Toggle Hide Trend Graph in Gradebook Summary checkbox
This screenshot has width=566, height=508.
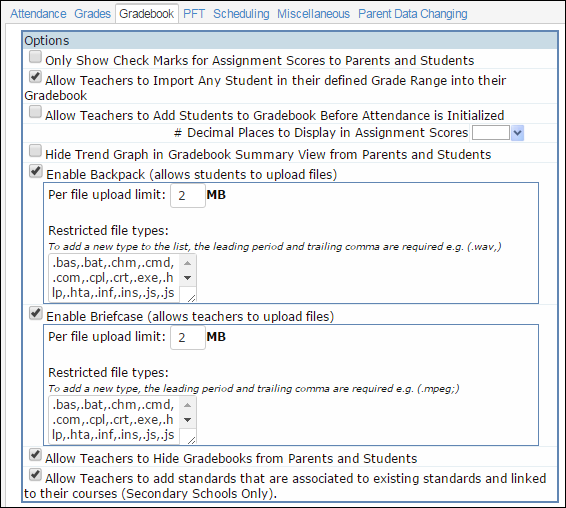[x=35, y=151]
